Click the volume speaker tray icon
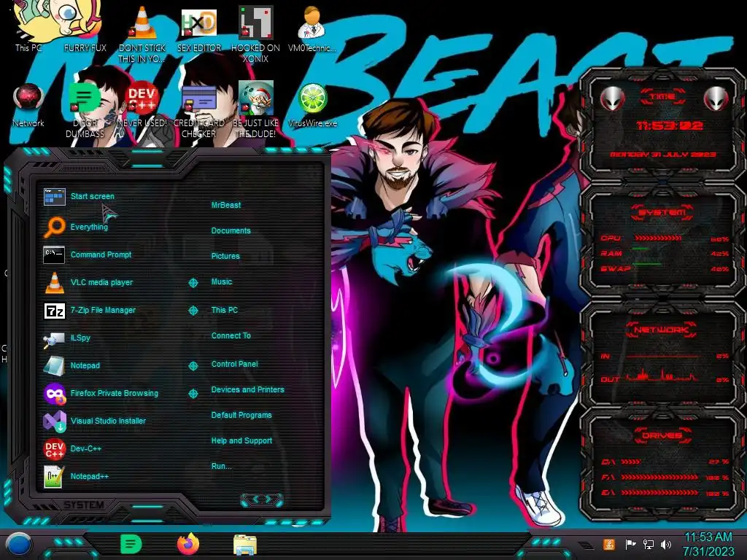747x560 pixels. pyautogui.click(x=666, y=544)
